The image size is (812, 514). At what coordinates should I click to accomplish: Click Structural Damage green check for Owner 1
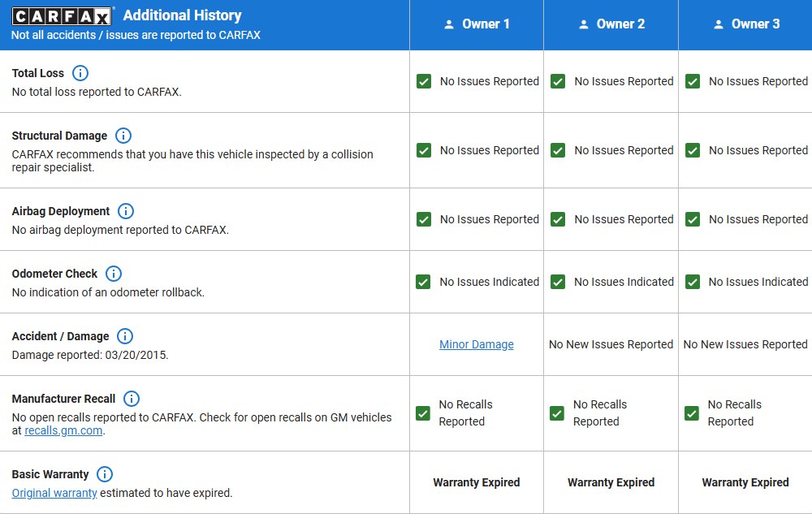[x=424, y=150]
